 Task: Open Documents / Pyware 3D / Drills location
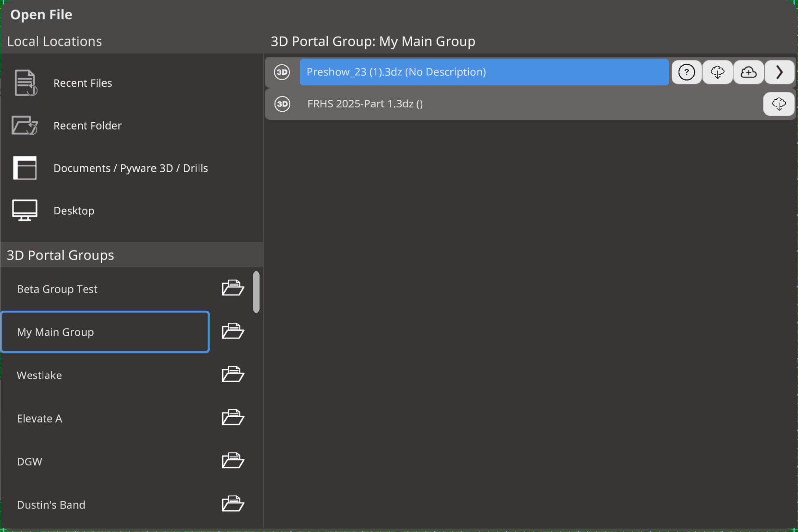point(130,168)
